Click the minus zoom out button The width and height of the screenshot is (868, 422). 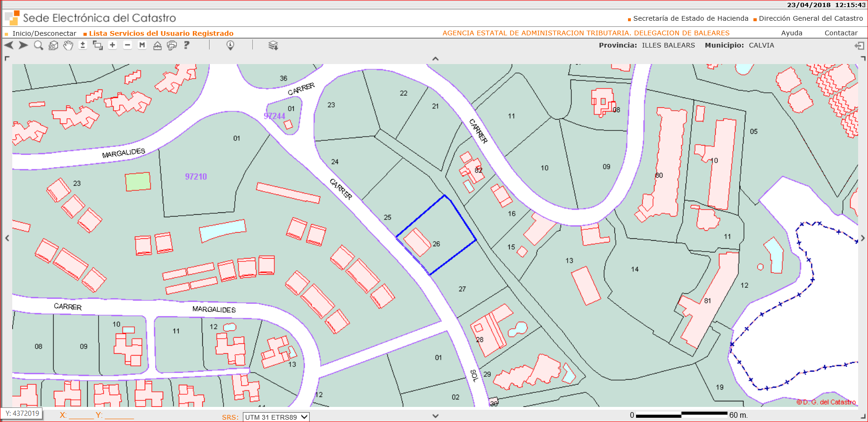(x=127, y=45)
